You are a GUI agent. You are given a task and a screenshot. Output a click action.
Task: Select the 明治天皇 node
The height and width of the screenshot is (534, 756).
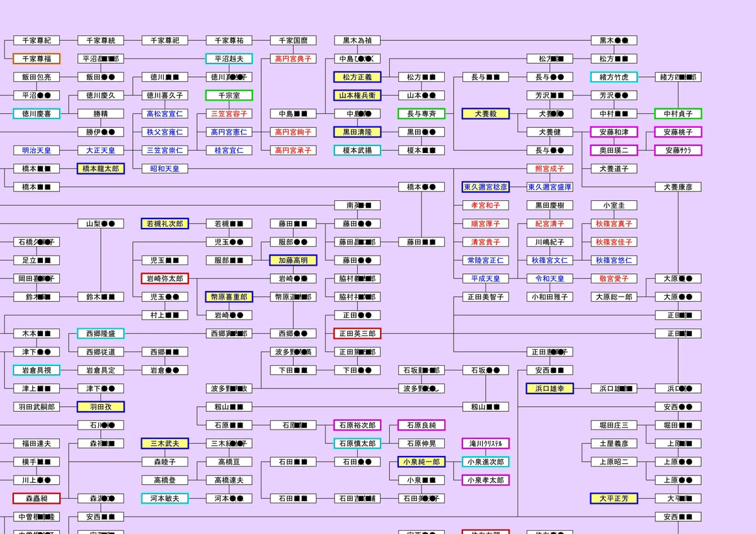37,151
